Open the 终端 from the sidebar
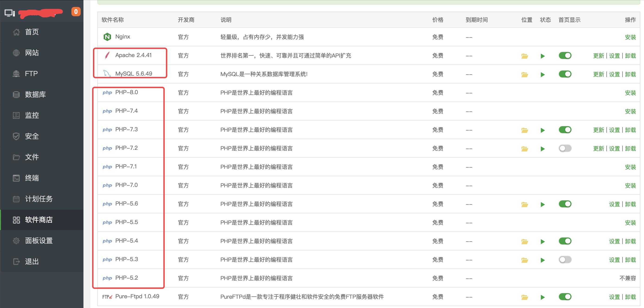 [x=32, y=178]
